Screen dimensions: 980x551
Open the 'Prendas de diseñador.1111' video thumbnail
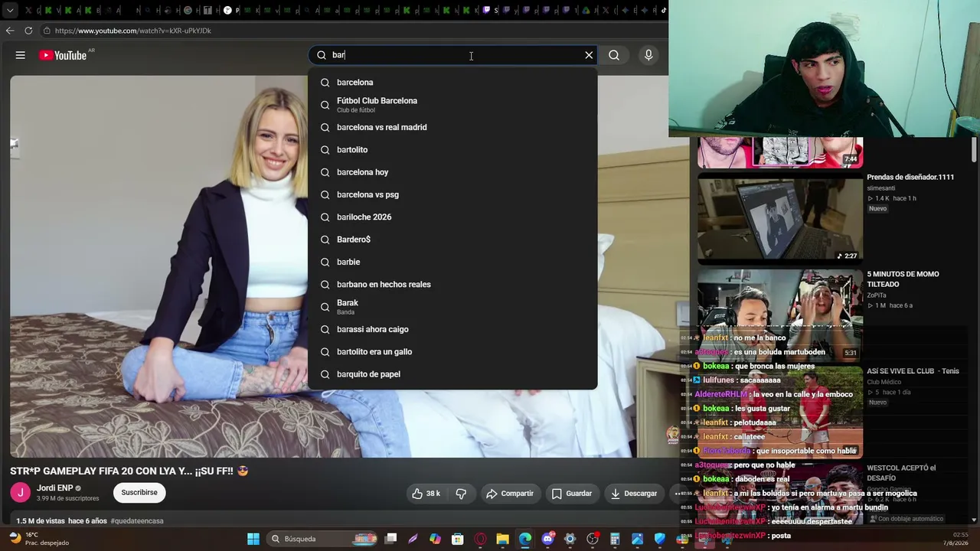coord(780,218)
